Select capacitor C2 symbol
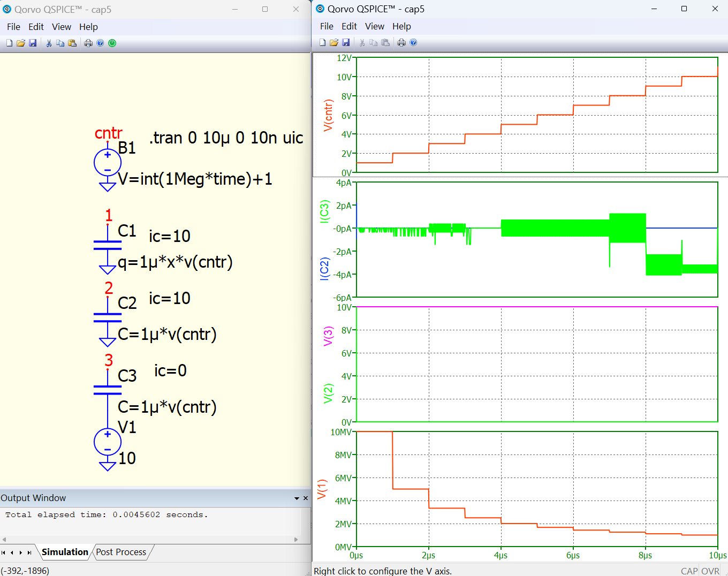Screen dimensions: 728x576 108,317
